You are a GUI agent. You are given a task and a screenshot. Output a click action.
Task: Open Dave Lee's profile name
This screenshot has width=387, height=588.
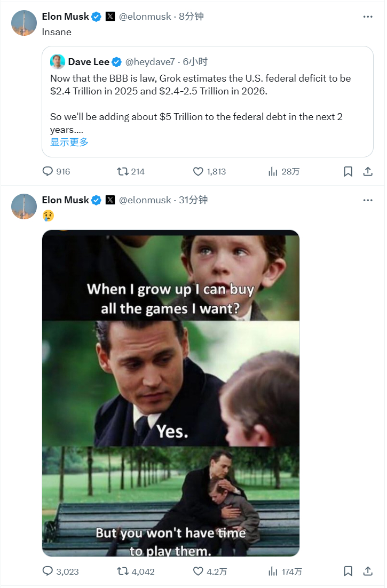[x=89, y=62]
